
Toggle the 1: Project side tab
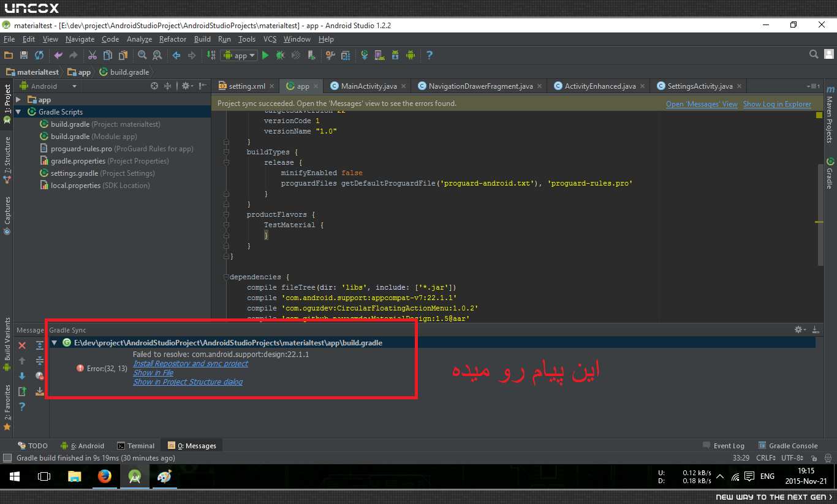pyautogui.click(x=7, y=104)
